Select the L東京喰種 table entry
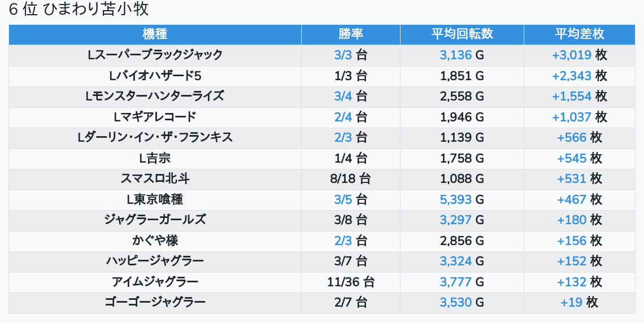 (155, 199)
